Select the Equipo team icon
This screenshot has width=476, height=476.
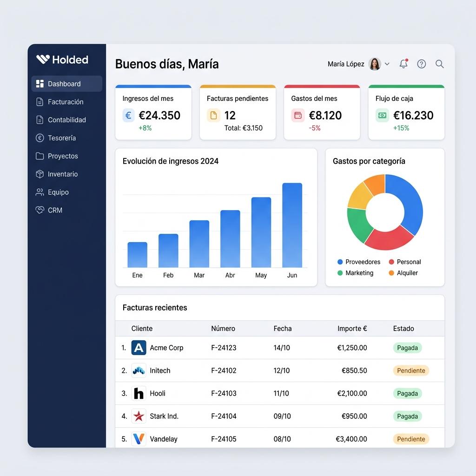click(40, 192)
